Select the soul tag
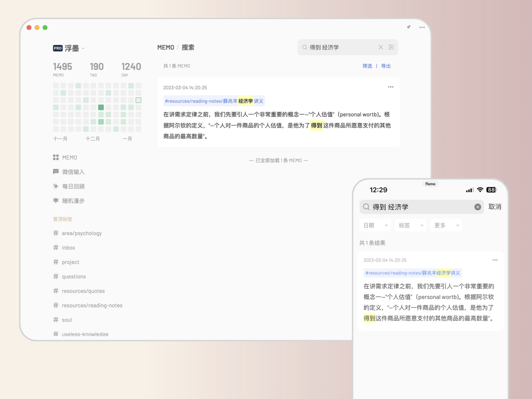532x399 pixels. click(x=63, y=320)
